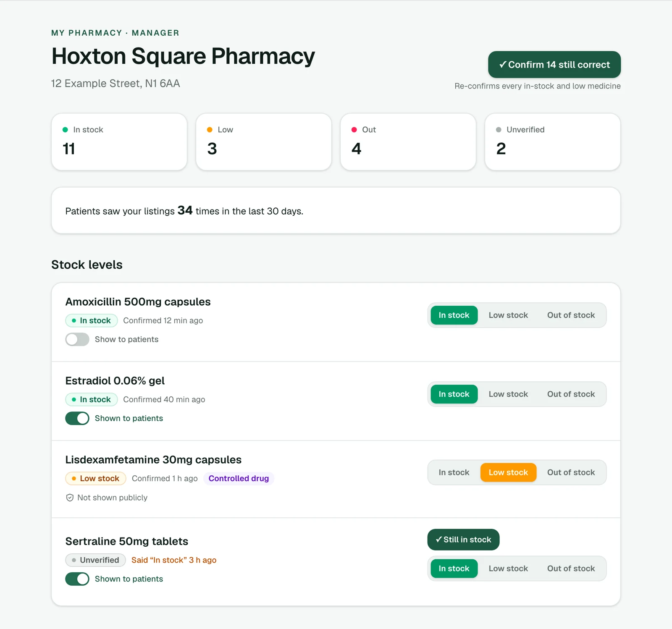Select Low stock segment for Lisdexamfetamine
Image resolution: width=672 pixels, height=629 pixels.
point(508,472)
